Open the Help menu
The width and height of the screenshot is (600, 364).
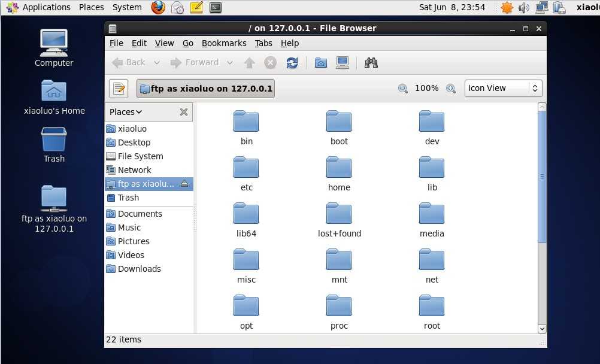point(290,43)
